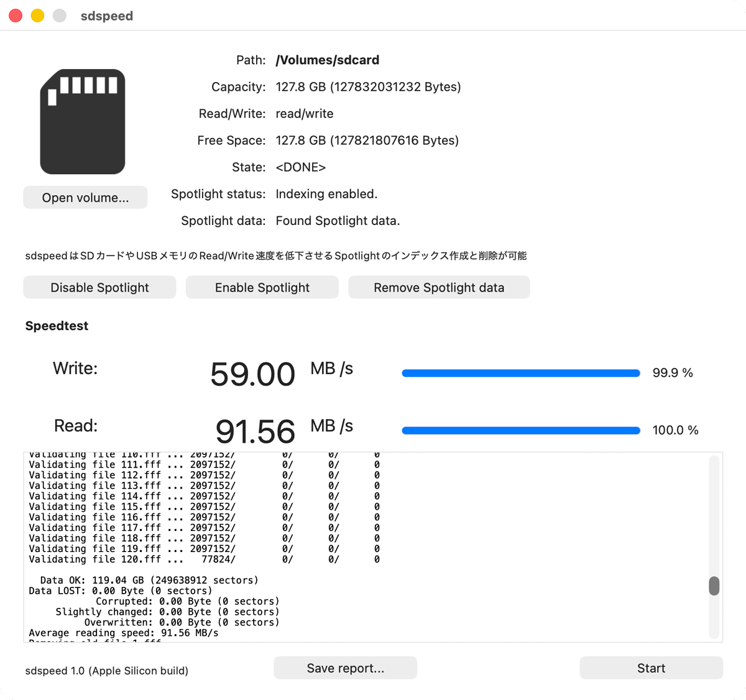This screenshot has height=700, width=746.
Task: Click the read/write value text
Action: (x=305, y=114)
